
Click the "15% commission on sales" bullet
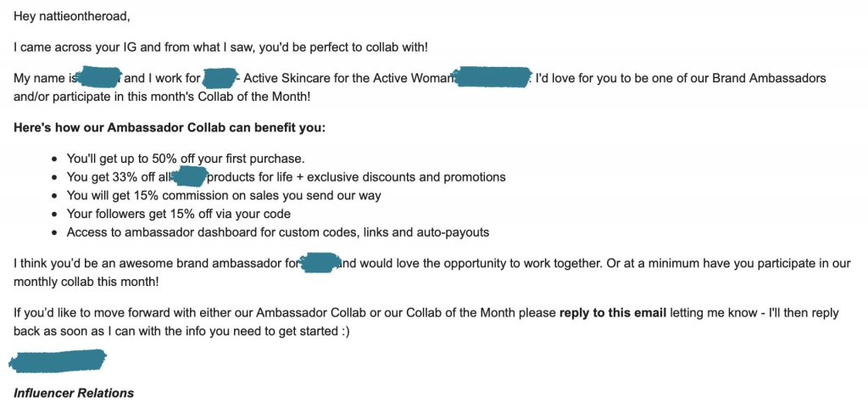[224, 195]
